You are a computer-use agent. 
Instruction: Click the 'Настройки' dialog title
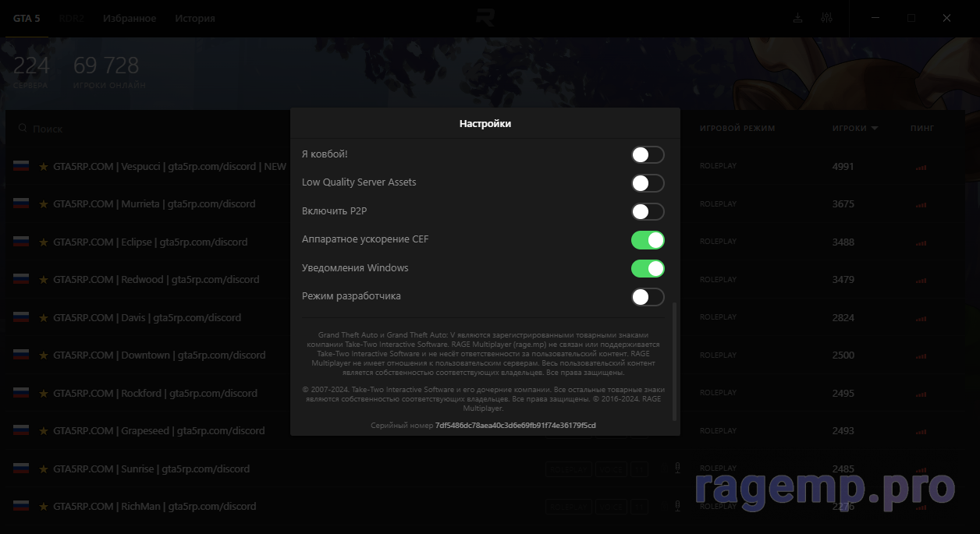485,123
